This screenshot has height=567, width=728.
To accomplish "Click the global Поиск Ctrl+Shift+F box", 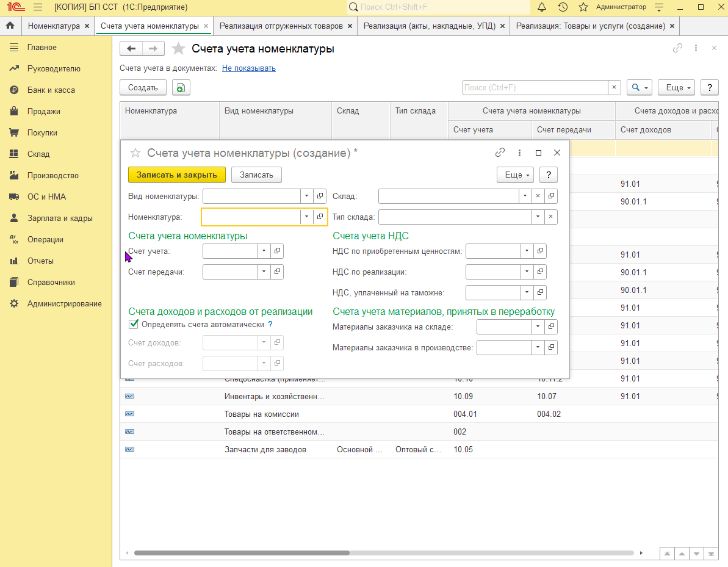I will tap(439, 7).
